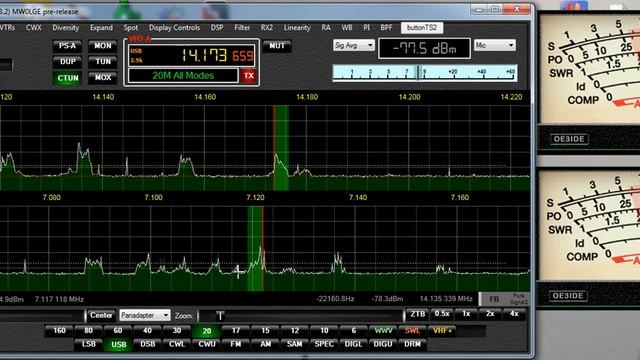Click the -77.5 dBm signal readout

pyautogui.click(x=424, y=49)
